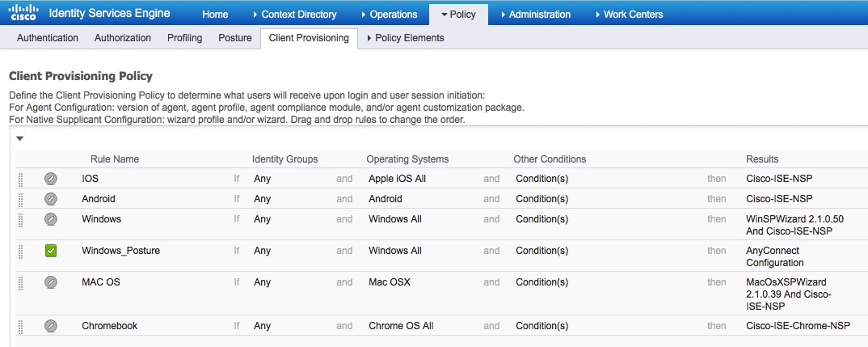Grab the drag handle of MAC OS rule
The width and height of the screenshot is (868, 347).
coord(21,283)
